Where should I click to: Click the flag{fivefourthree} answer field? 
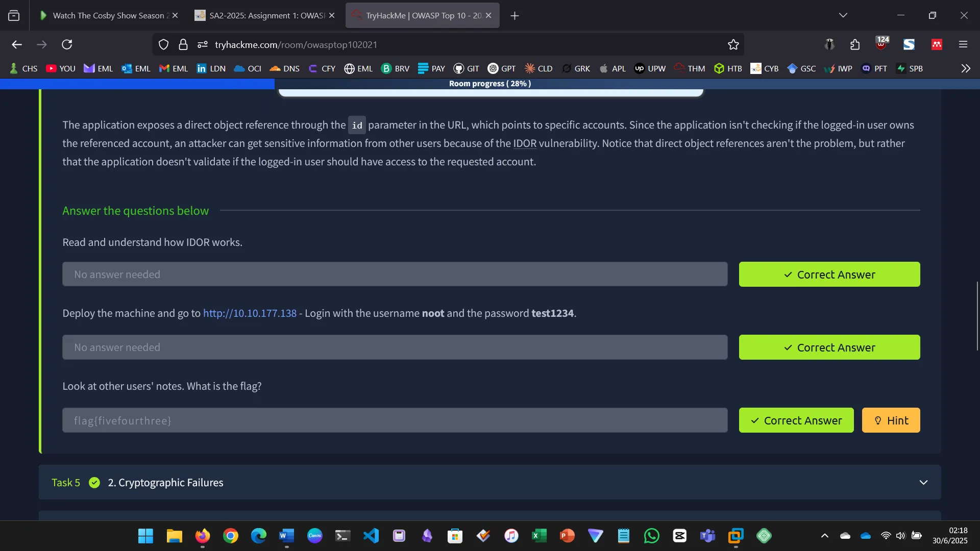click(395, 420)
